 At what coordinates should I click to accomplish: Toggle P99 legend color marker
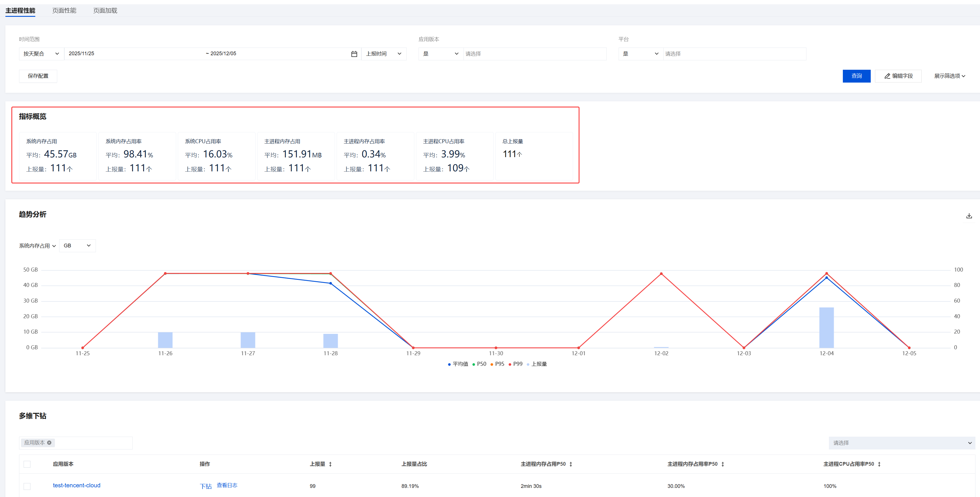click(510, 365)
